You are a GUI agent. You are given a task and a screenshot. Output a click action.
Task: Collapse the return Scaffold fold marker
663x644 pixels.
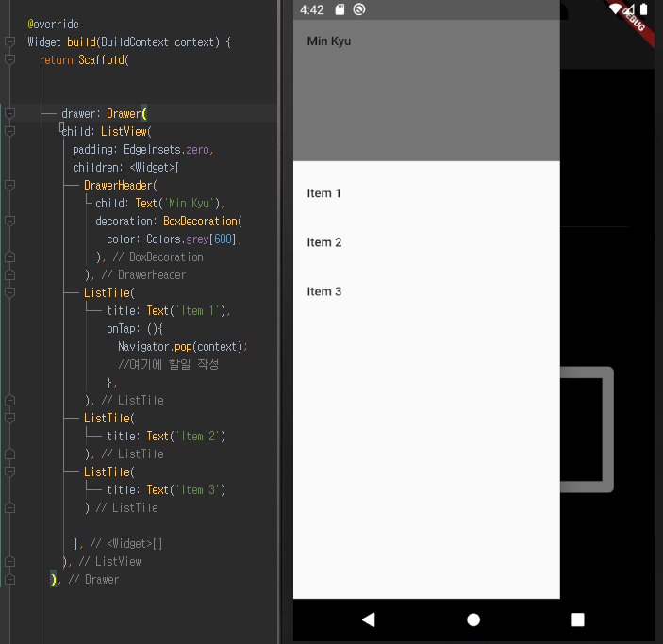(9, 59)
